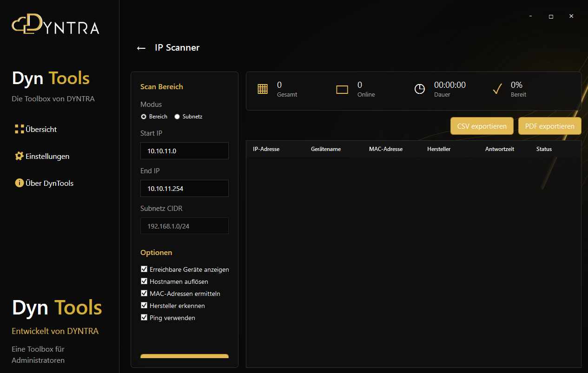Click the Übersicht grid icon
The image size is (588, 373).
[19, 129]
